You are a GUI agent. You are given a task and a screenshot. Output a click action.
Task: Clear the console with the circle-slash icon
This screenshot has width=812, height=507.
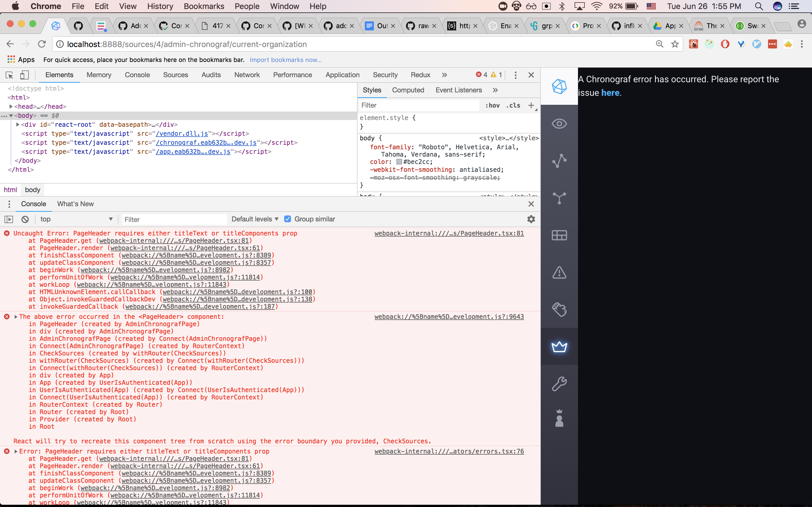pyautogui.click(x=25, y=219)
